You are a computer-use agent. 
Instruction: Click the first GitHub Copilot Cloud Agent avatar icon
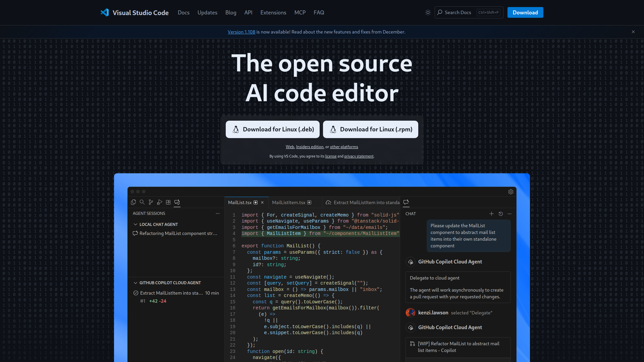[411, 262]
